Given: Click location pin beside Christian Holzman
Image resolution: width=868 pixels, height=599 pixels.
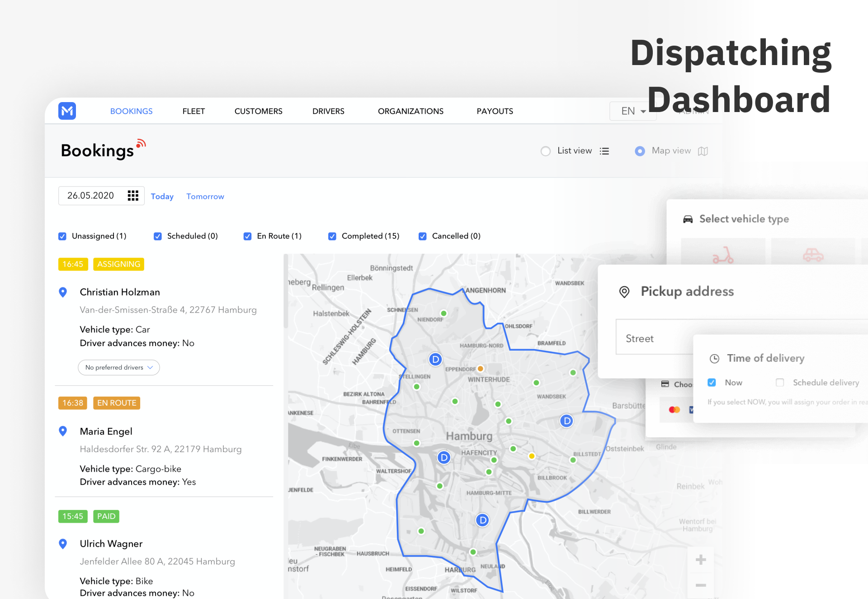Looking at the screenshot, I should coord(63,292).
